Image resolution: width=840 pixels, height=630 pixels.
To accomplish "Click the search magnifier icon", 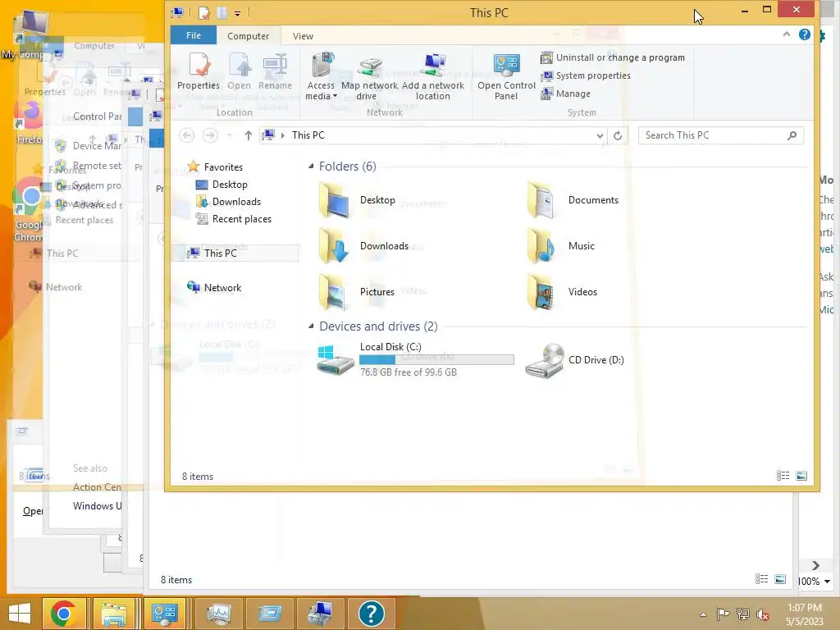I will coord(792,135).
